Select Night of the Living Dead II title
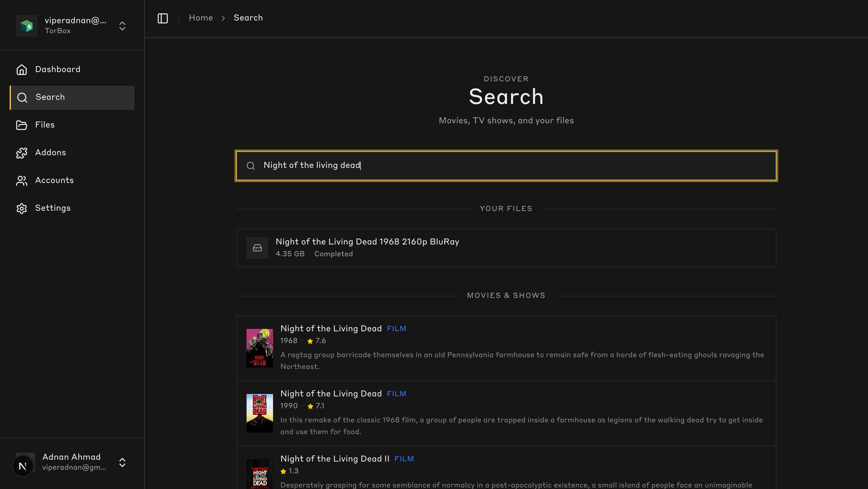868x489 pixels. point(335,459)
